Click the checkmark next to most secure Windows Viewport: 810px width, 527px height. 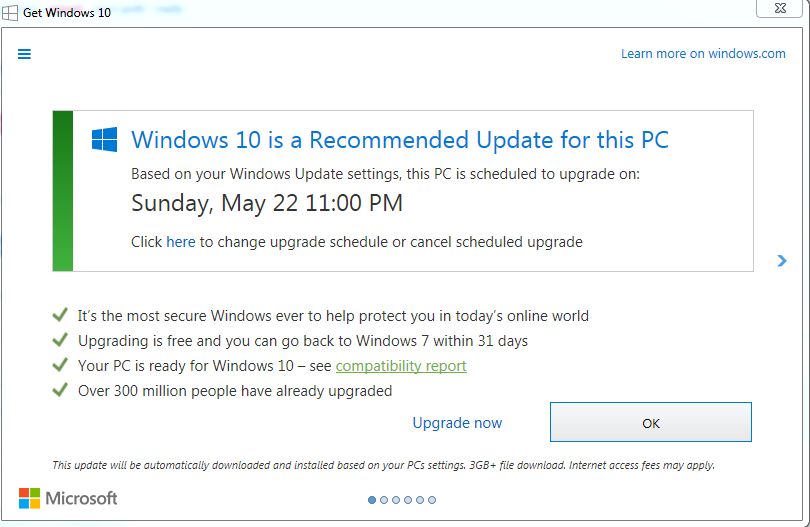[60, 315]
